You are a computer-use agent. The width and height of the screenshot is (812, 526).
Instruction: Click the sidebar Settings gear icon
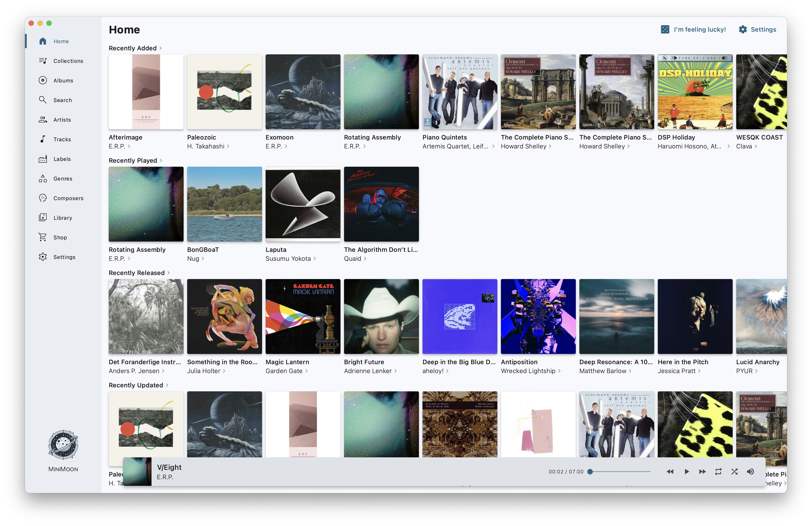pyautogui.click(x=43, y=257)
